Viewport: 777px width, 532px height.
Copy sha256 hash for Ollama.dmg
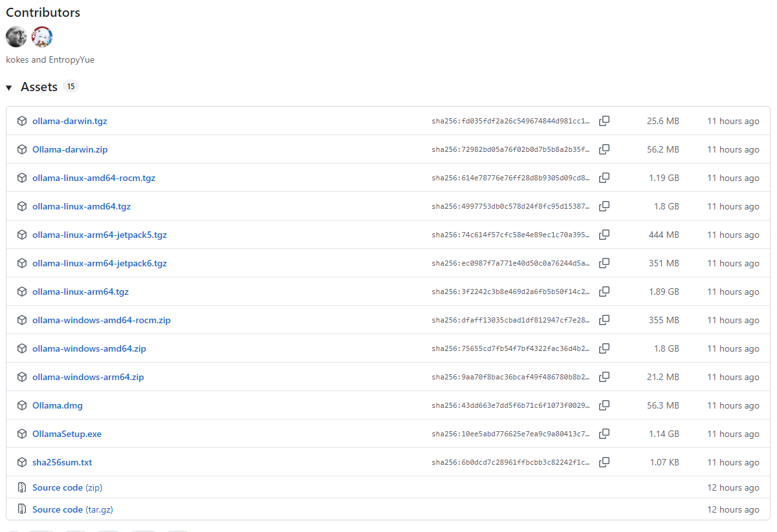[604, 405]
